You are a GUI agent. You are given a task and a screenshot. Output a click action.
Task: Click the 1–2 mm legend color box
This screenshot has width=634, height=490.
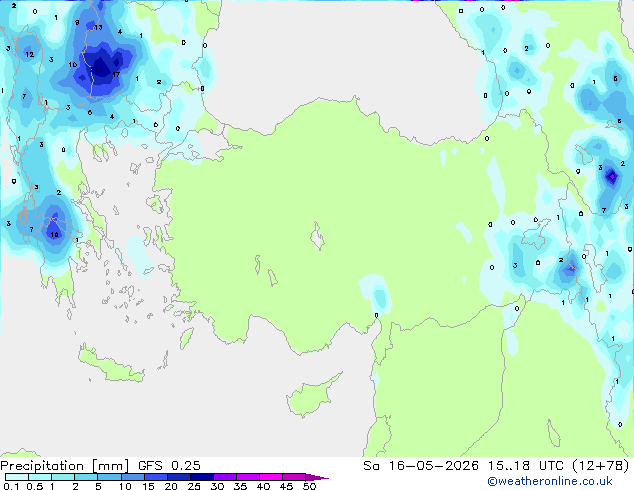coord(63,477)
